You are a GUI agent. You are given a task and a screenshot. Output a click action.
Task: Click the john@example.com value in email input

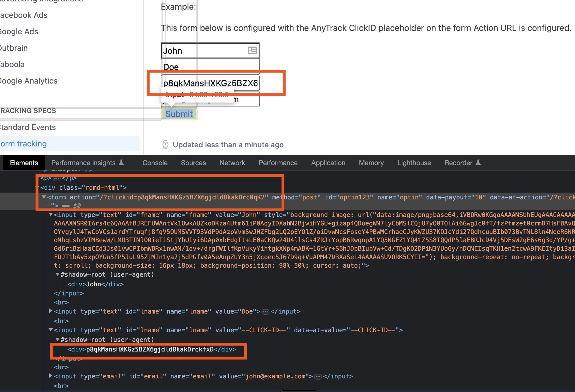pos(275,376)
